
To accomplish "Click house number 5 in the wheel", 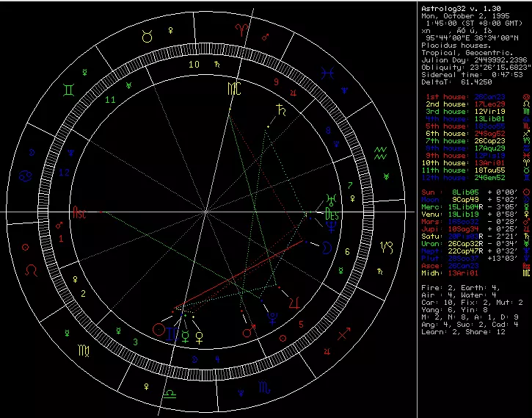I will 301,325.
